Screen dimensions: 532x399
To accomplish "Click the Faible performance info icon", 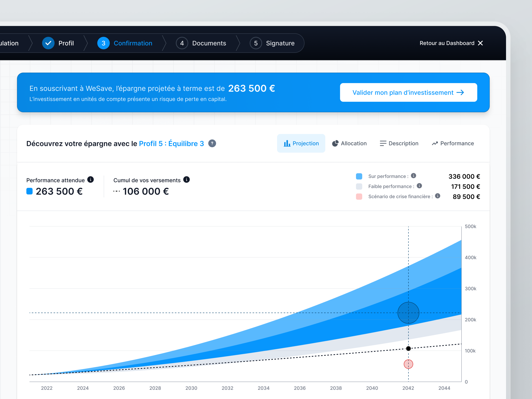I will pos(419,186).
